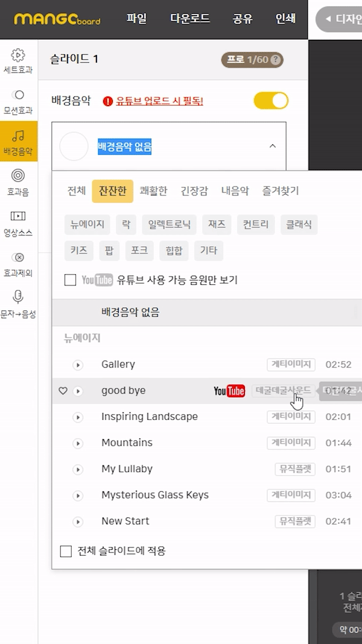Select the 쾌활한 music category tab

(153, 191)
